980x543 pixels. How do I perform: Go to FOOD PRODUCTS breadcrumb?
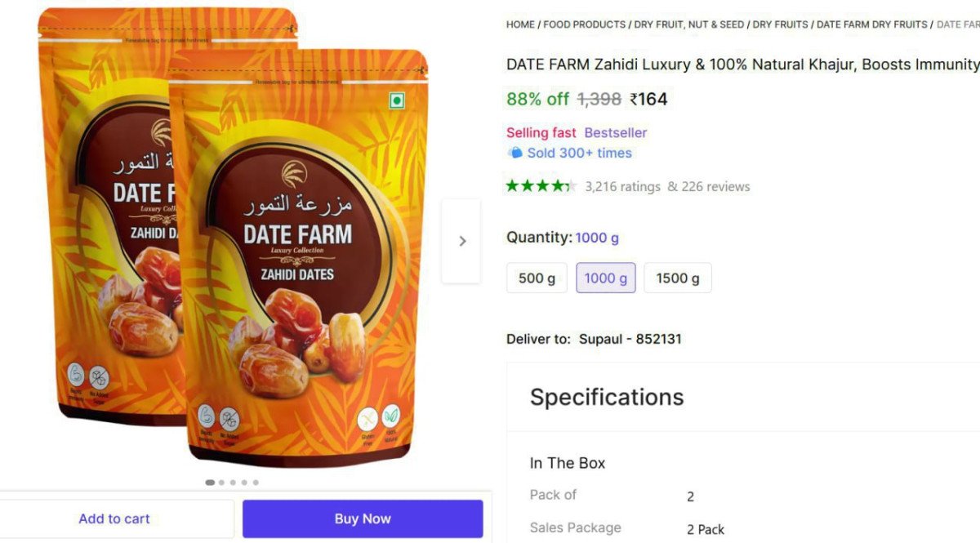pos(585,24)
